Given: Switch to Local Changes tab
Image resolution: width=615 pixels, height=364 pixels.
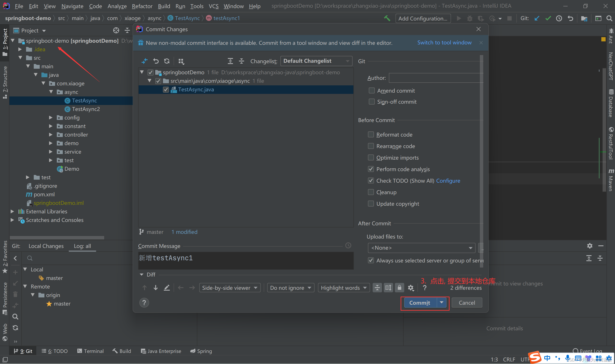Looking at the screenshot, I should tap(46, 246).
